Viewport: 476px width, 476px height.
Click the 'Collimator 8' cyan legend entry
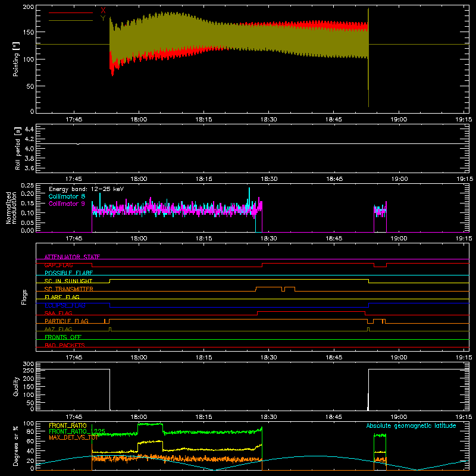tap(67, 196)
